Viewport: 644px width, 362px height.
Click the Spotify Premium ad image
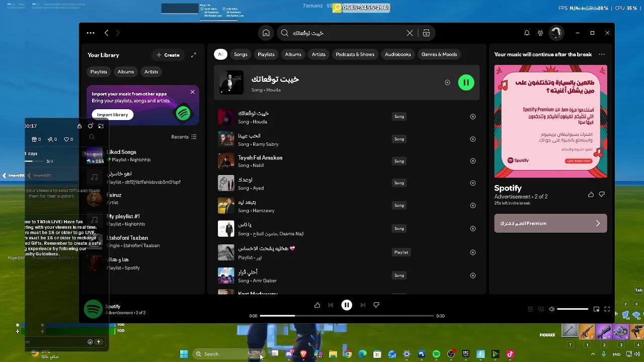tap(550, 121)
